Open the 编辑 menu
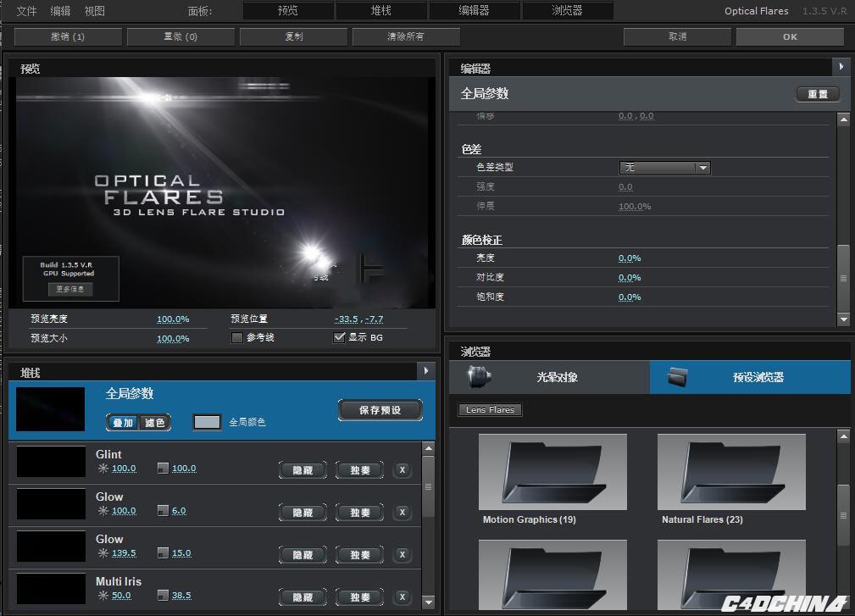Screen dimensions: 855x616 point(60,11)
